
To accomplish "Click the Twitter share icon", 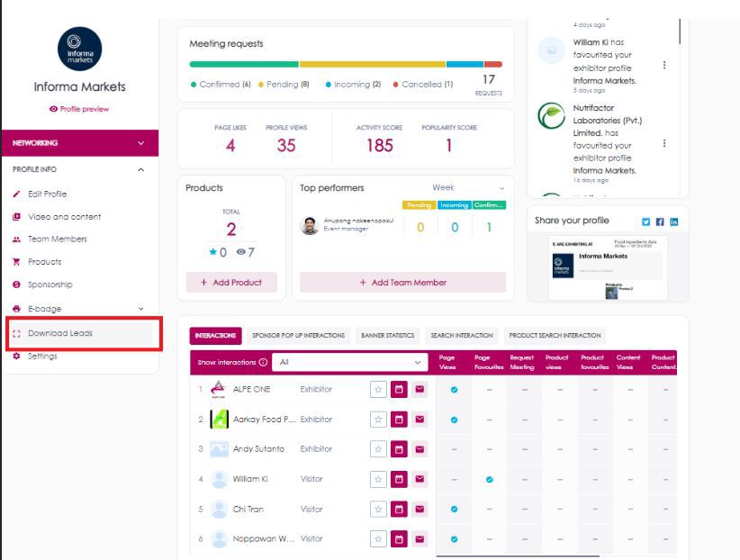I will [x=645, y=221].
